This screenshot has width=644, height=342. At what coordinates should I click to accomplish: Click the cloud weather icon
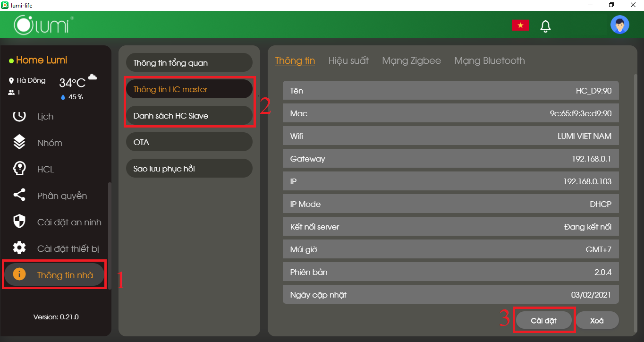coord(93,77)
